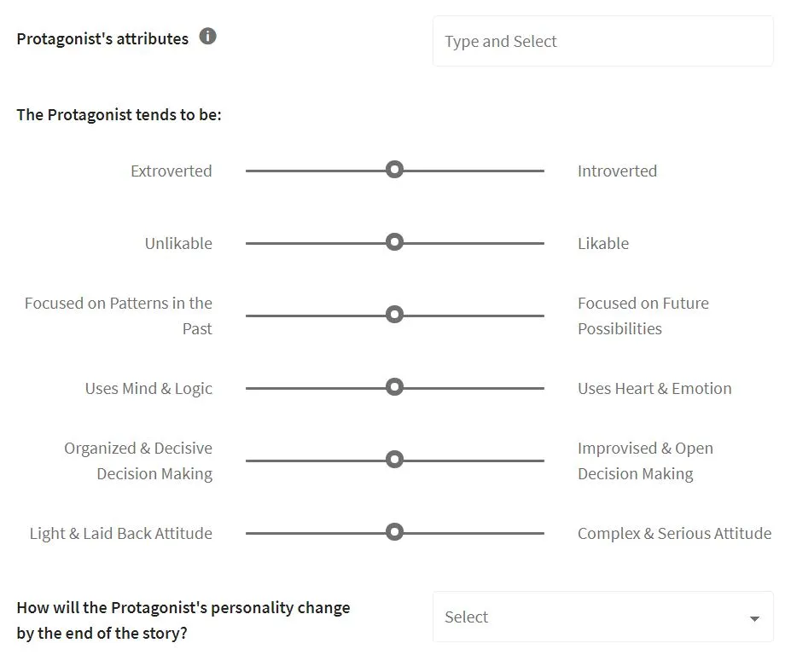Screen dimensions: 791x672
Task: Click the Extroverted–Introverted slider handle
Action: coord(394,170)
